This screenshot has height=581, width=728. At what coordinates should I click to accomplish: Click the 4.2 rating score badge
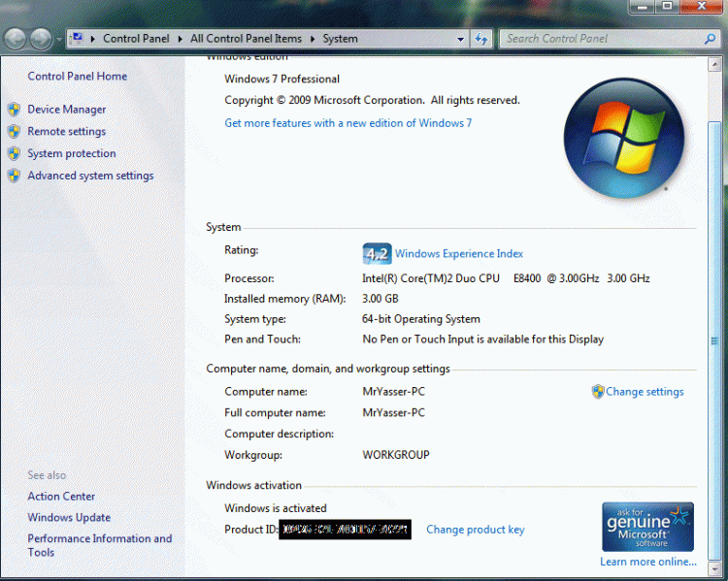coord(377,254)
